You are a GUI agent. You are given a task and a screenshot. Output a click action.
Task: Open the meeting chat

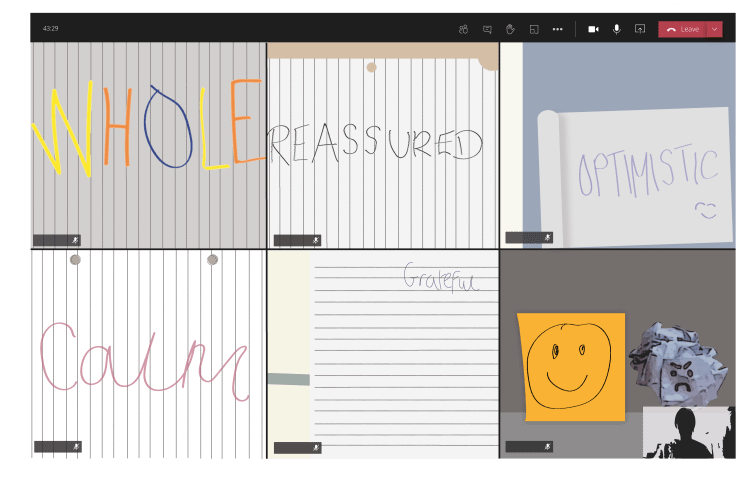487,29
